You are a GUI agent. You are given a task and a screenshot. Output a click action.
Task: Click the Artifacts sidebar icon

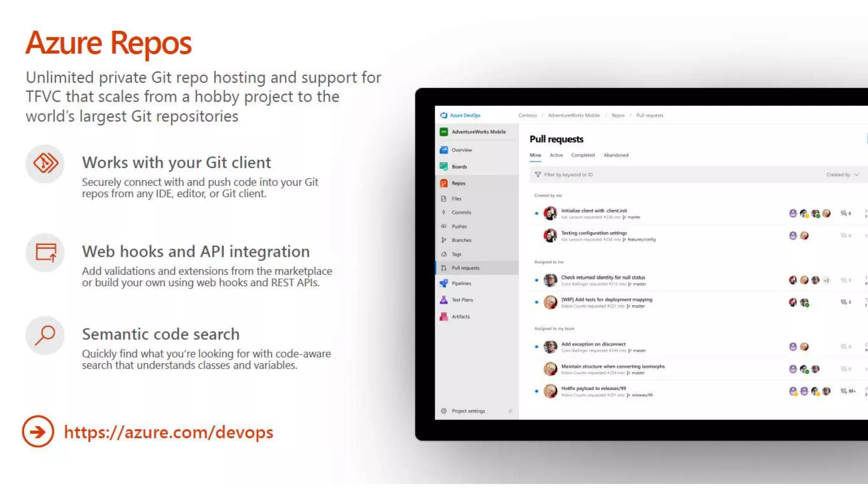point(444,316)
